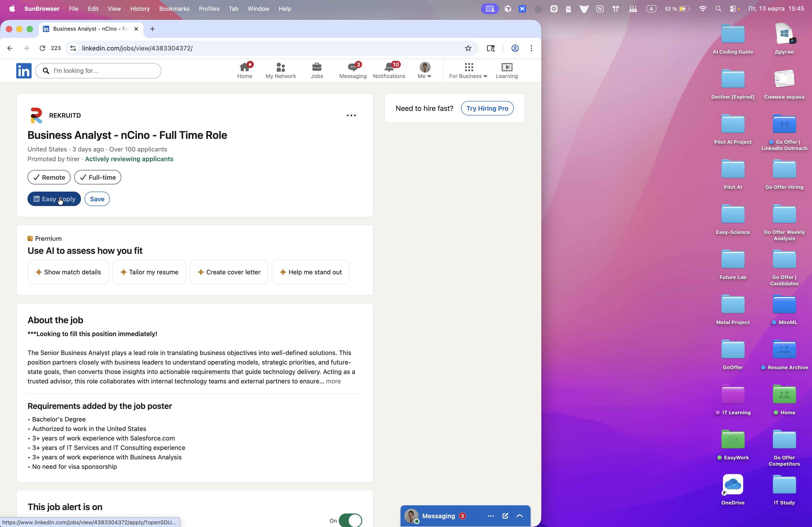The height and width of the screenshot is (527, 812).
Task: Click Try Hiring Pro button
Action: click(x=487, y=108)
